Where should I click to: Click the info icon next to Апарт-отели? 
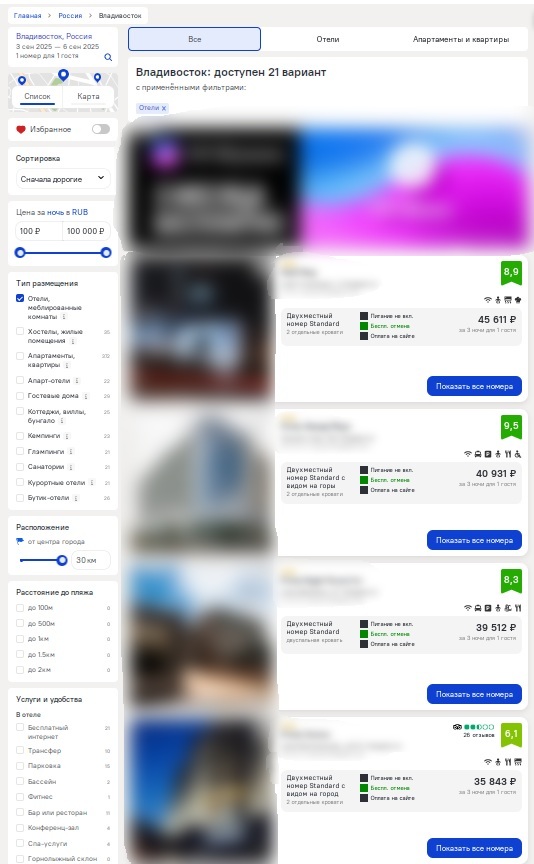point(77,381)
